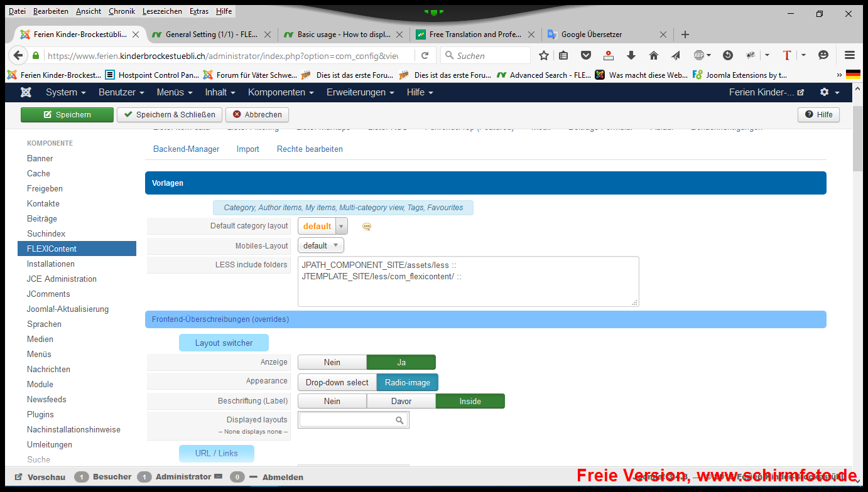Image resolution: width=868 pixels, height=492 pixels.
Task: Open Banner in component sidebar
Action: point(40,159)
